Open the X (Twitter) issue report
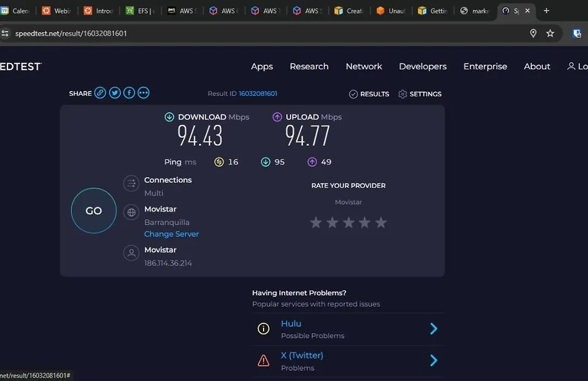Viewport: 588px width, 381px height. pos(302,355)
